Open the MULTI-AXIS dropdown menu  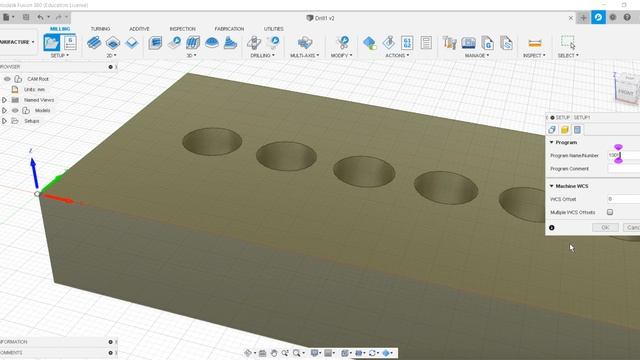tap(304, 55)
